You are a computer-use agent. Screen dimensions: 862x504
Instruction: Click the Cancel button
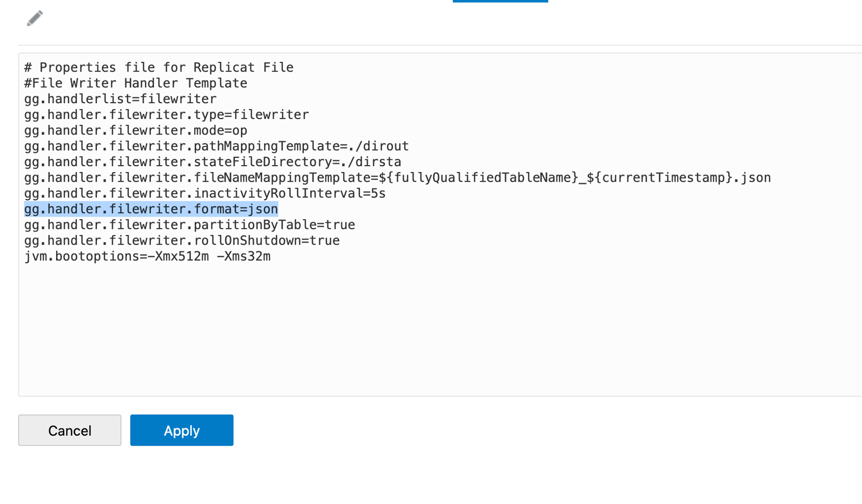tap(69, 430)
